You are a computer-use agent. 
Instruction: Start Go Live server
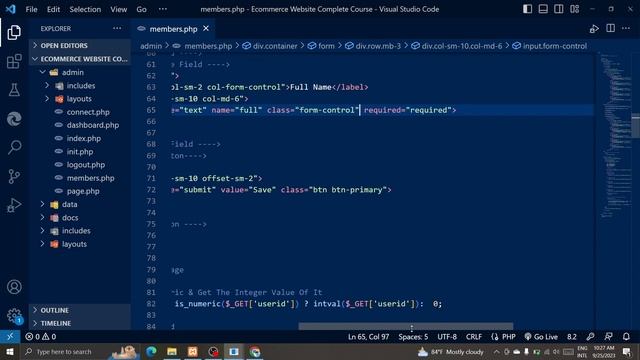[541, 337]
